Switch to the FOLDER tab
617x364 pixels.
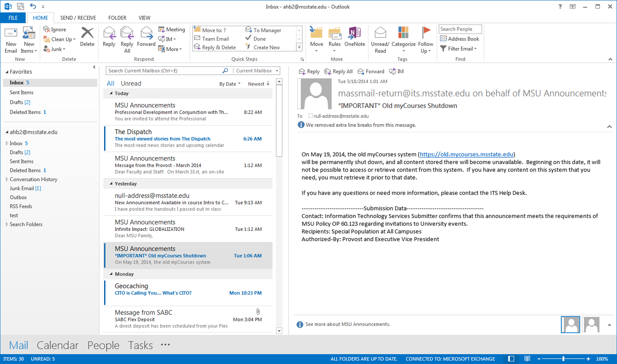click(117, 18)
